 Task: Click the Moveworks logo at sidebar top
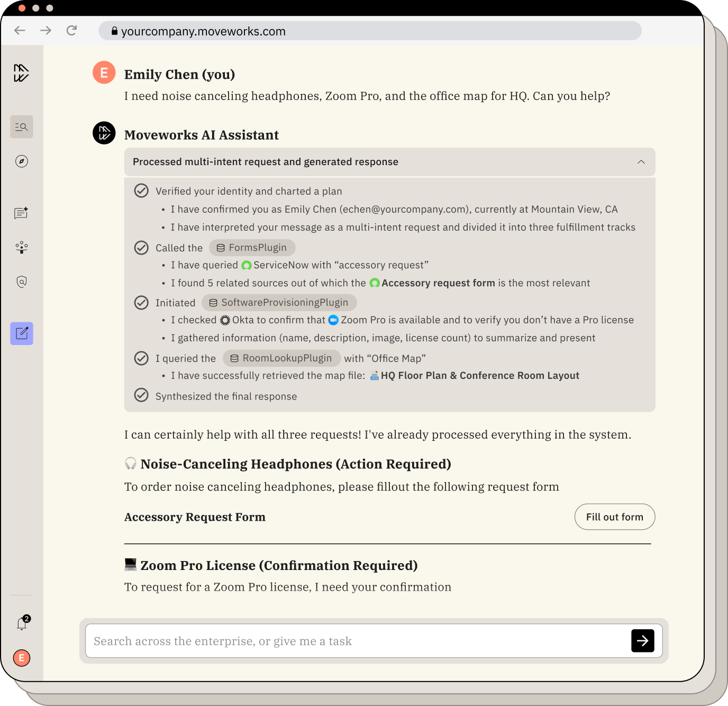(x=21, y=73)
